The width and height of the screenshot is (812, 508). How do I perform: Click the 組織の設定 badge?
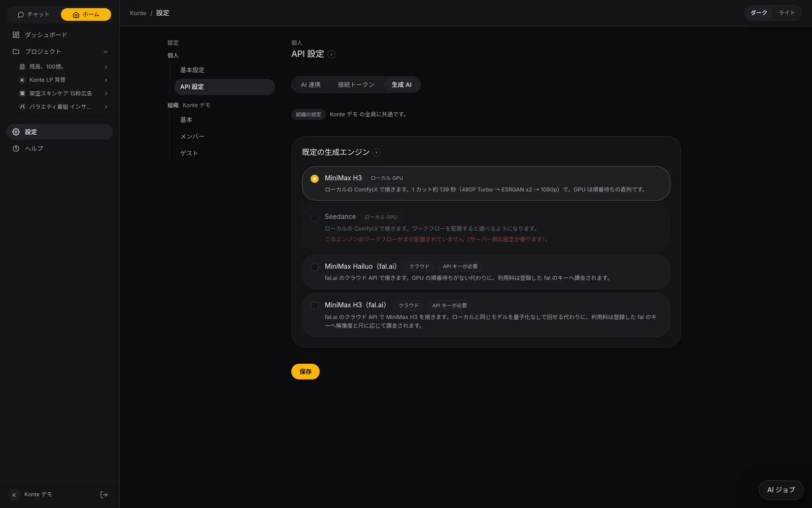point(309,115)
